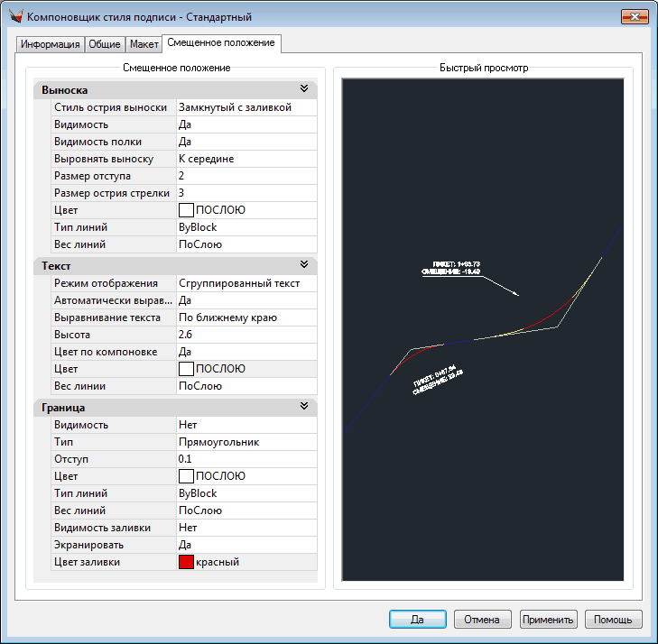Select the Смещенное положение tab
658x644 pixels.
tap(221, 42)
